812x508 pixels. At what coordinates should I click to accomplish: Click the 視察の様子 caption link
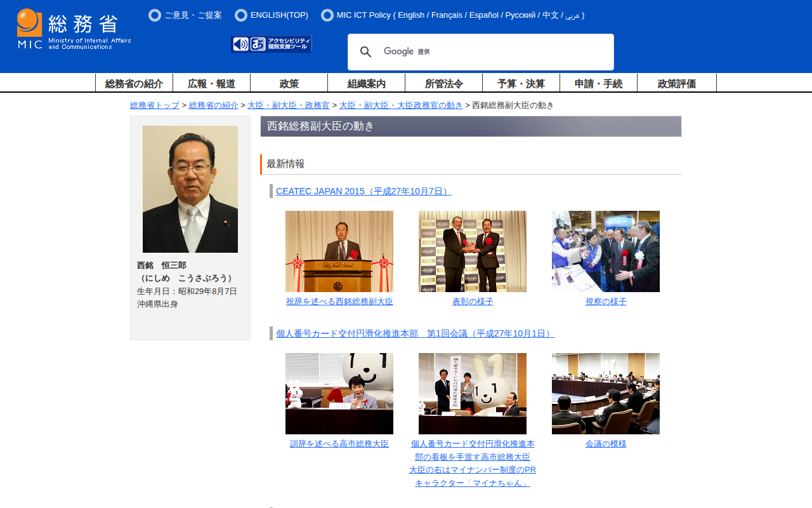tap(606, 302)
